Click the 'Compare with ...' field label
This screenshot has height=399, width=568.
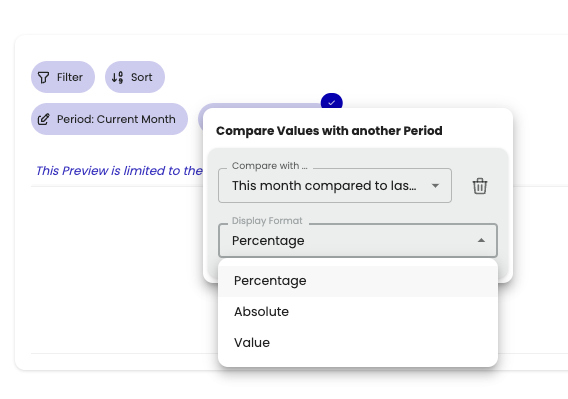270,166
